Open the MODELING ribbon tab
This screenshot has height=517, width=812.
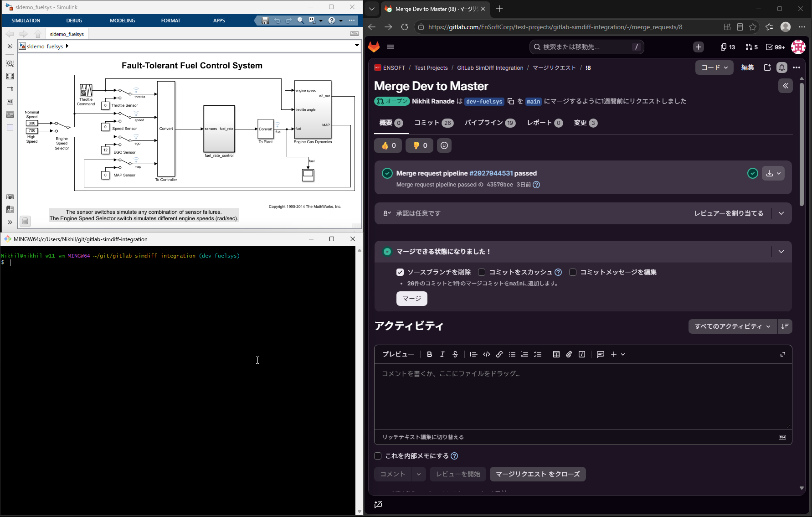coord(123,21)
